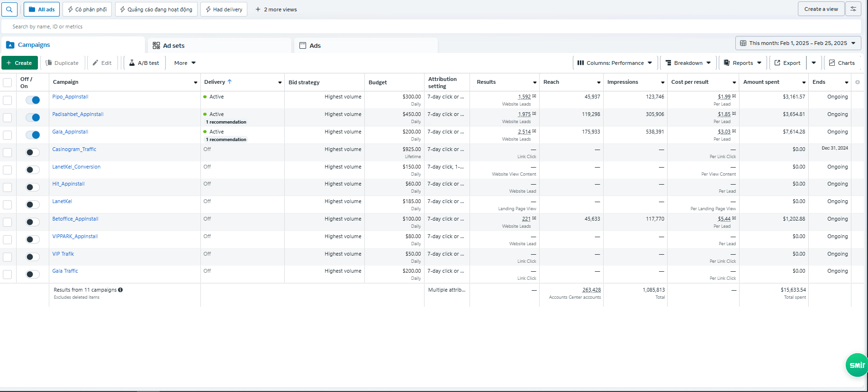
Task: Click the Export icon button
Action: point(787,63)
